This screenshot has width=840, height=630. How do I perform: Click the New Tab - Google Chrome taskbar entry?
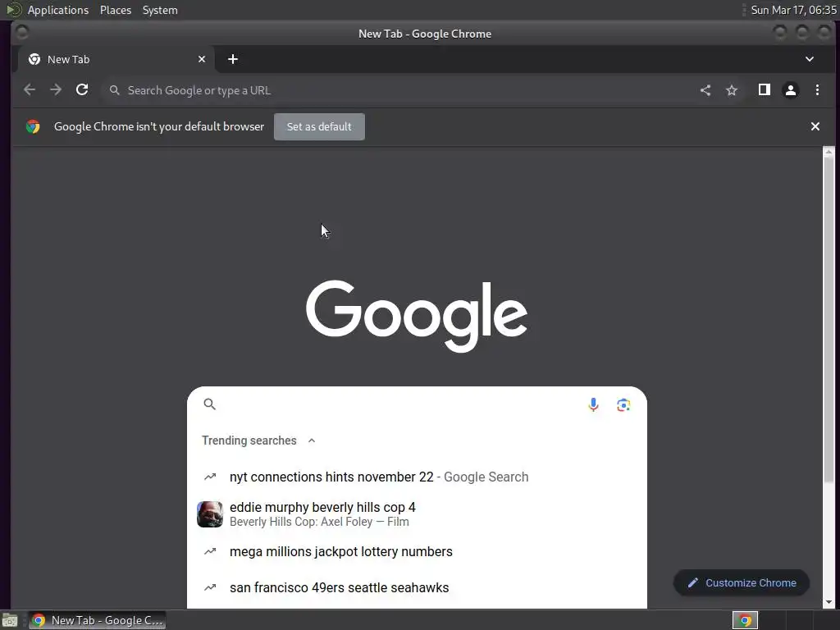coord(97,620)
